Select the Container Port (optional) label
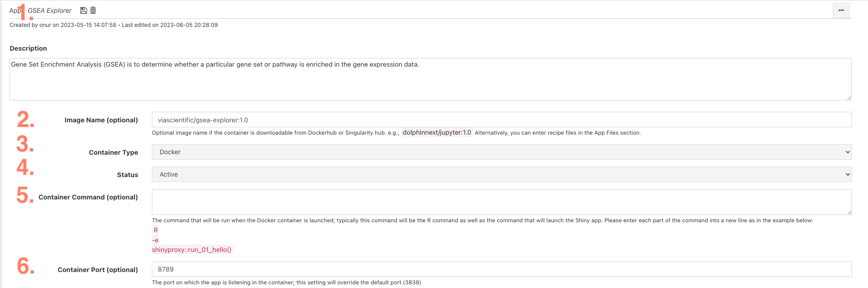868x288 pixels. pos(98,270)
